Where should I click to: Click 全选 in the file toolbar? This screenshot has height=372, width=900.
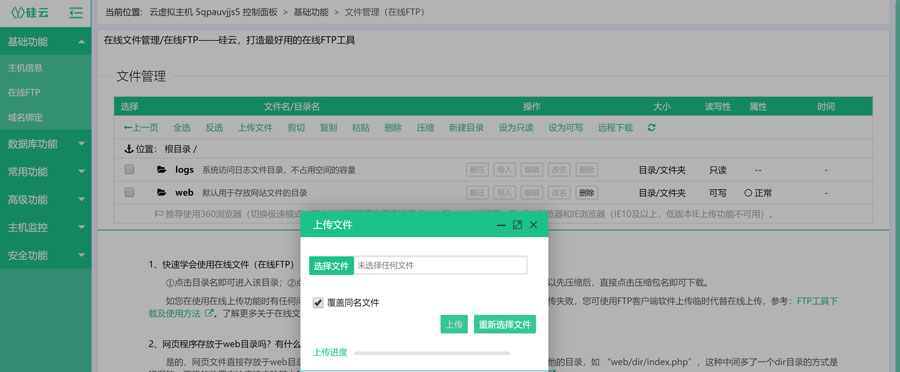[x=182, y=127]
